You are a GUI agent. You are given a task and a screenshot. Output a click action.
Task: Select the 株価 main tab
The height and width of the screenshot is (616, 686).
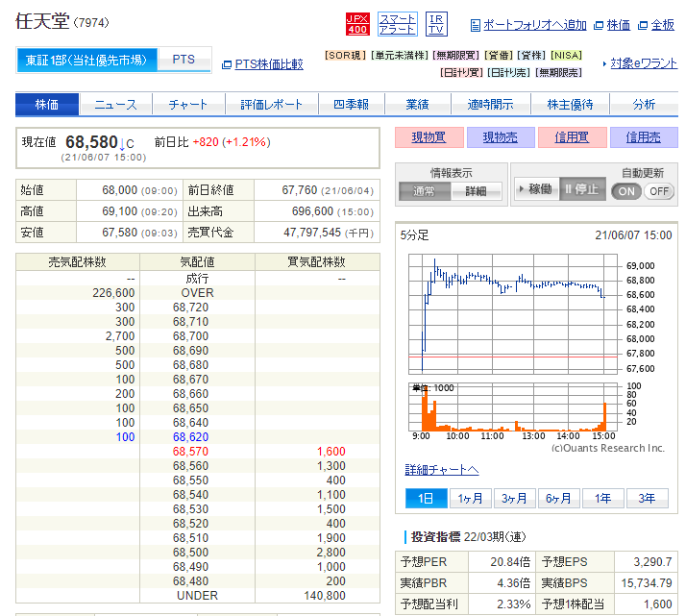47,105
